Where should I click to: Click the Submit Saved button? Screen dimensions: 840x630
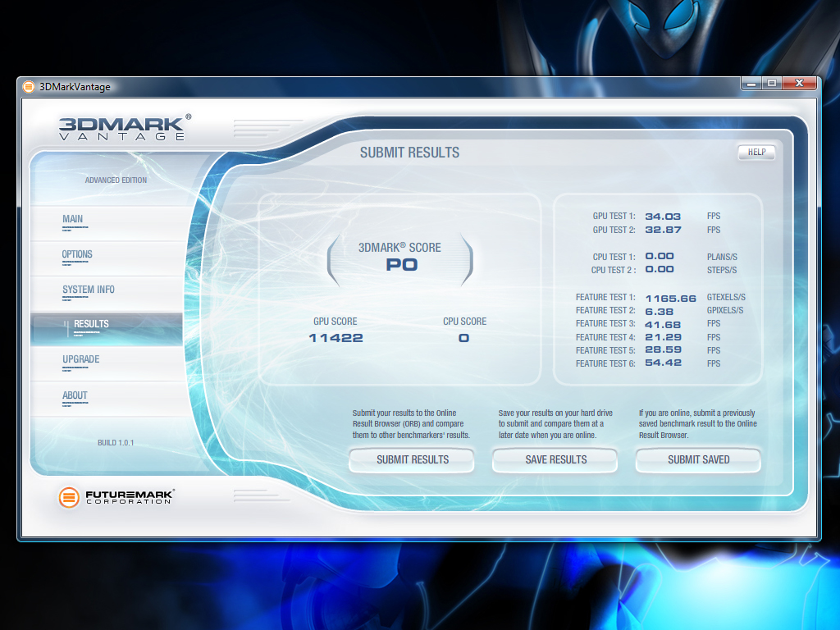point(699,459)
